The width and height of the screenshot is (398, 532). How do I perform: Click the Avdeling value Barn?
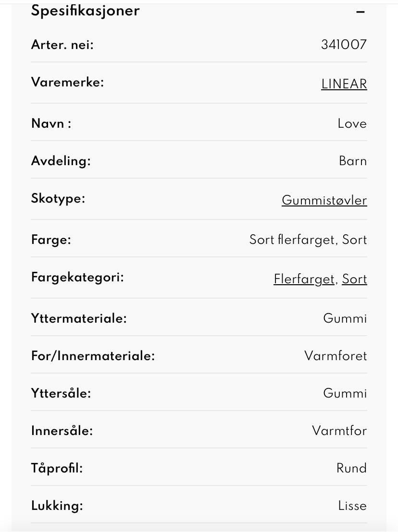tap(352, 161)
